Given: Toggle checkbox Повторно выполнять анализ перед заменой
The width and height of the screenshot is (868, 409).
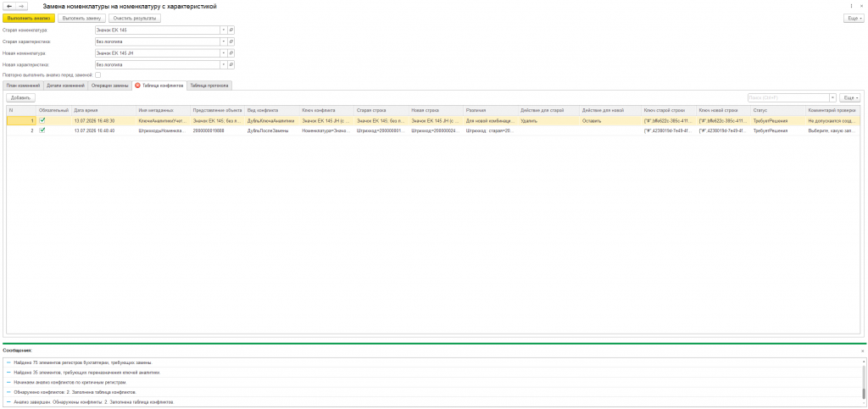Looking at the screenshot, I should [98, 75].
